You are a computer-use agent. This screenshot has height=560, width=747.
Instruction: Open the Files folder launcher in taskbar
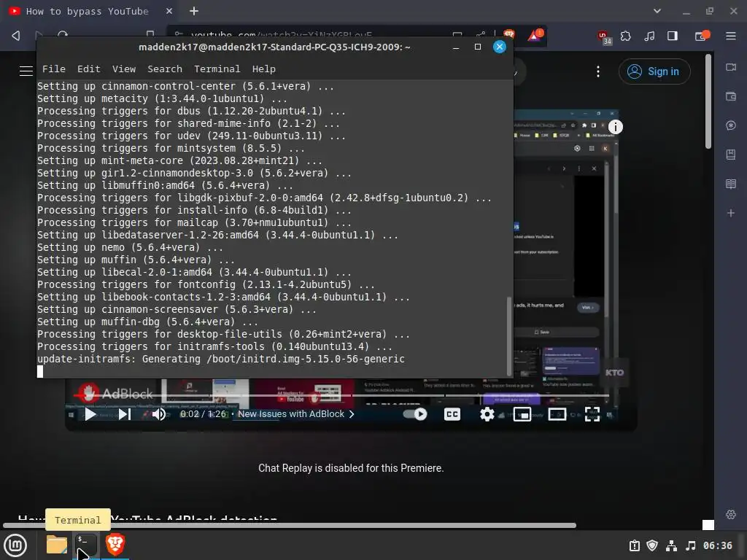click(57, 545)
